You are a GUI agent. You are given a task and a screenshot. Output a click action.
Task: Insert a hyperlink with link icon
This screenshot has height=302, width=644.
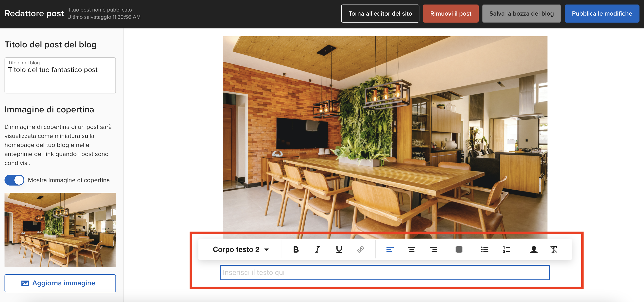coord(360,249)
